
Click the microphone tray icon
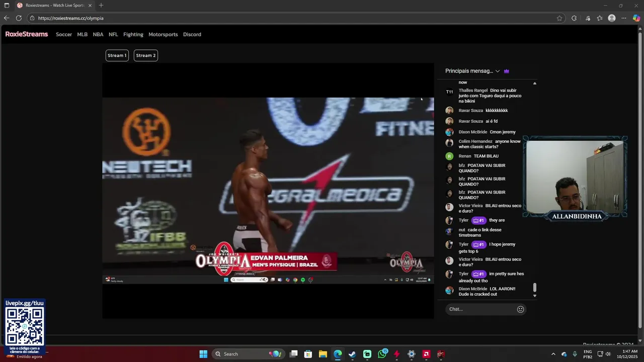(x=575, y=354)
